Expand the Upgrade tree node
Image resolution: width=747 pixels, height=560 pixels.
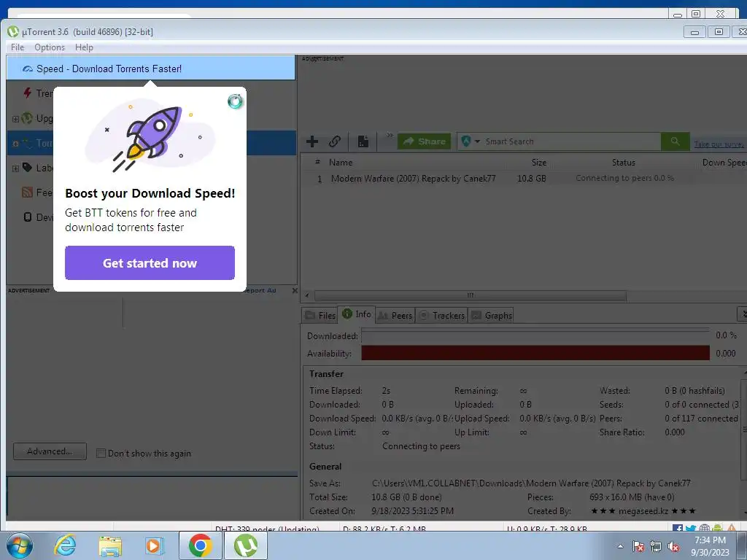[x=15, y=119]
